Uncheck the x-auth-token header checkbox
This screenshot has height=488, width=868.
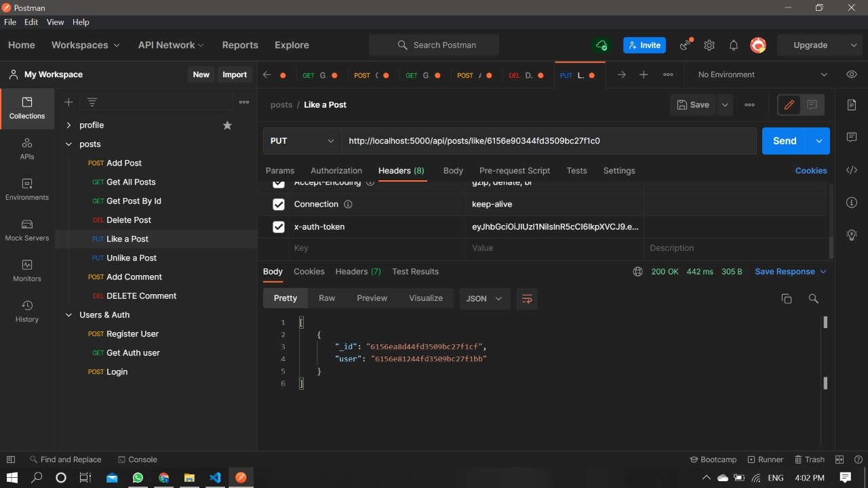click(x=279, y=227)
